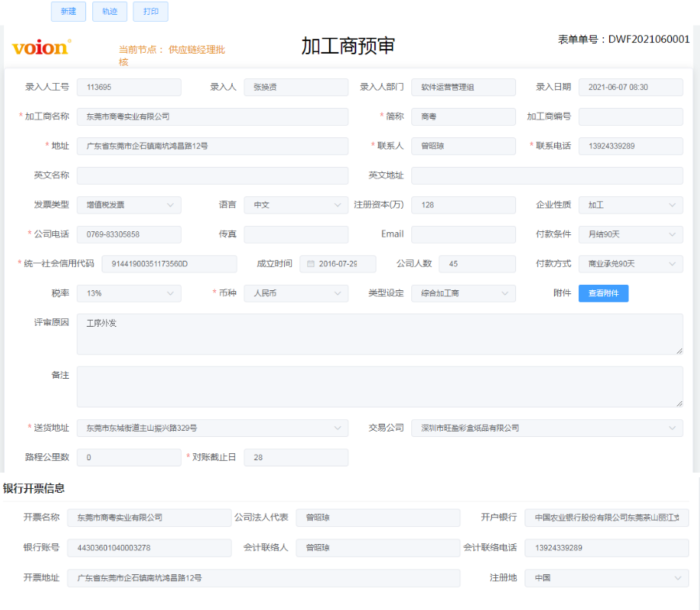Screen dimensions: 700x610
Task: Click the 路程公里数 input field
Action: point(129,458)
